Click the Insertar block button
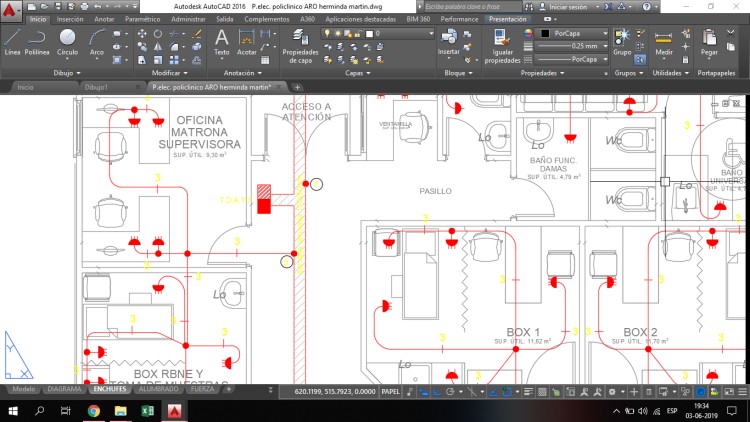 pyautogui.click(x=449, y=42)
